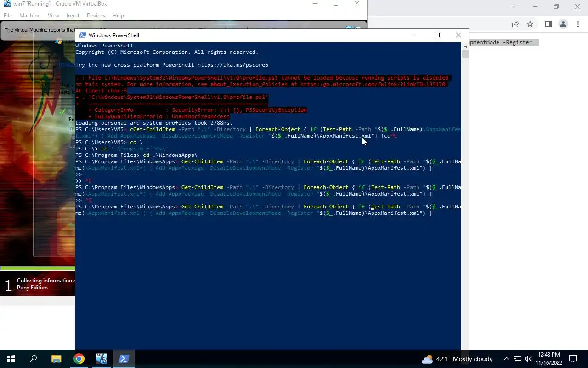Screen dimensions: 588x368
Task: Minimize the Chrome window
Action: tap(535, 6)
